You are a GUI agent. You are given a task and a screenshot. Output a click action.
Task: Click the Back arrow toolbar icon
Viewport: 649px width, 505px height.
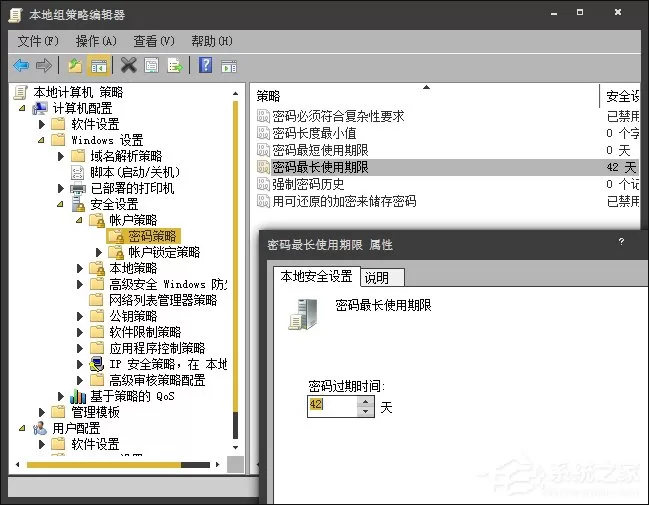point(21,65)
